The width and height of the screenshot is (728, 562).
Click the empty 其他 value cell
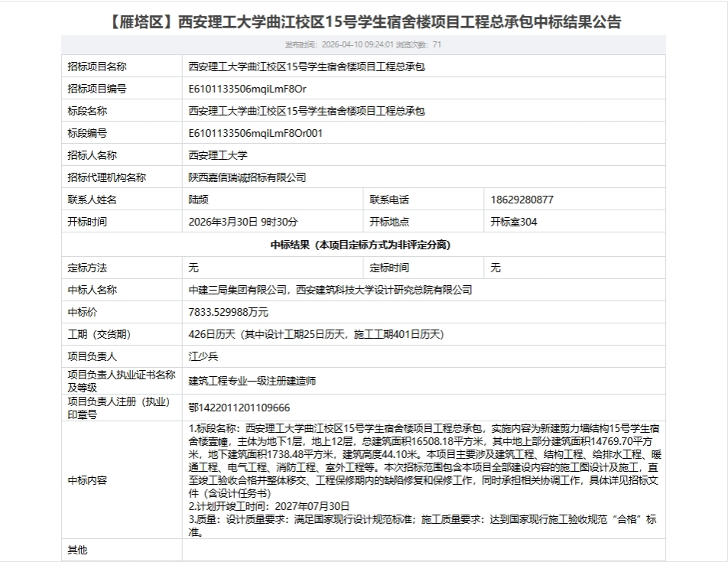click(x=423, y=550)
